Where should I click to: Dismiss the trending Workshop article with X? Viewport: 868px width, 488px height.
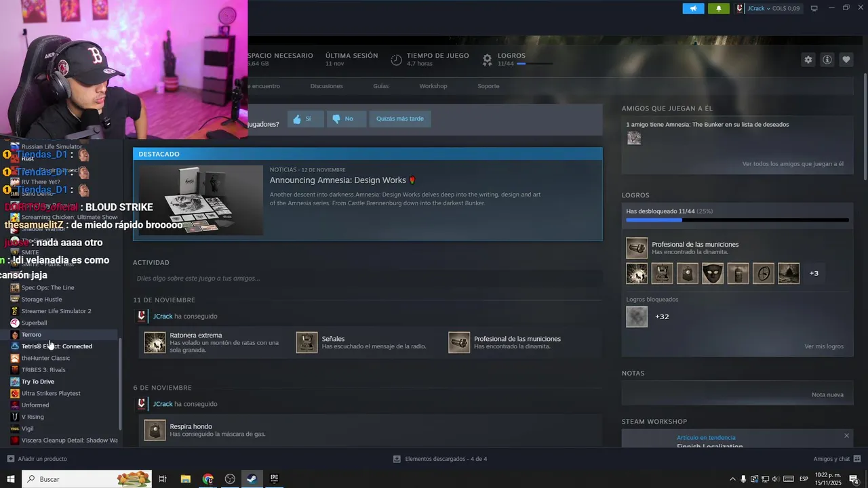click(846, 436)
